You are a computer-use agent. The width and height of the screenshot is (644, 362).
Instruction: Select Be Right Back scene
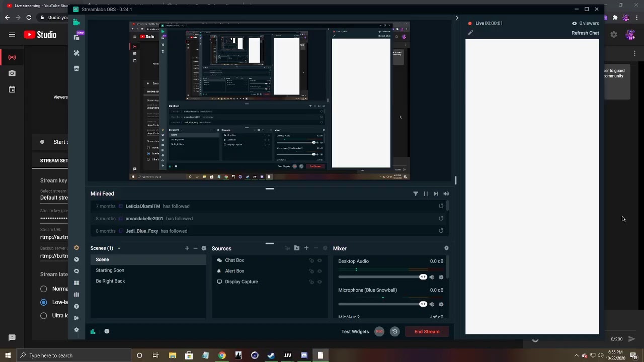tap(110, 281)
